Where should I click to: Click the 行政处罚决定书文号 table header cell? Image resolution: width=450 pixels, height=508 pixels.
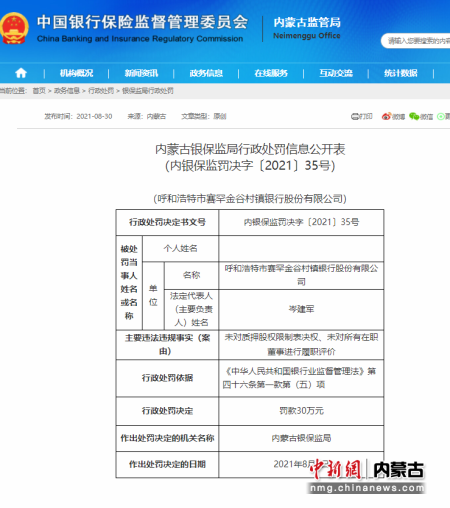pyautogui.click(x=167, y=222)
